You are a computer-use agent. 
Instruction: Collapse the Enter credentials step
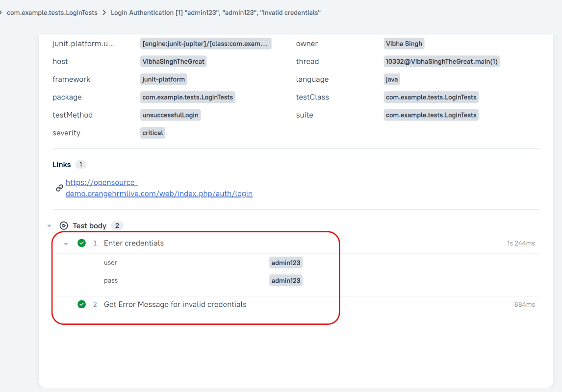point(66,244)
